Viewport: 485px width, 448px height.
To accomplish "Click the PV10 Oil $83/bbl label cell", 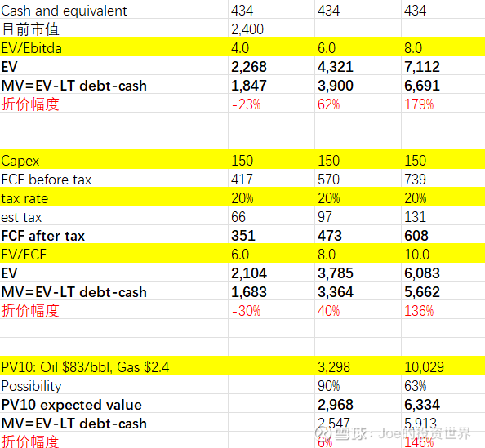I will pos(114,367).
